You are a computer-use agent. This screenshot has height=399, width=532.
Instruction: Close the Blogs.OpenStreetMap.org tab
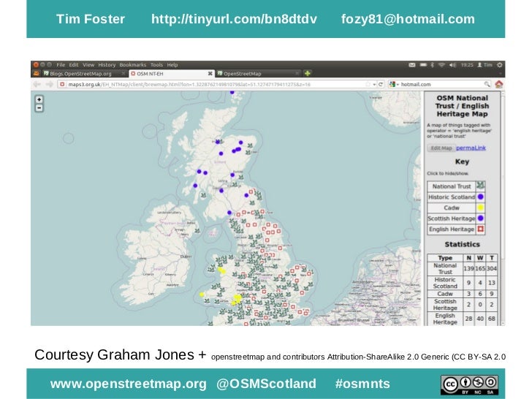[123, 73]
